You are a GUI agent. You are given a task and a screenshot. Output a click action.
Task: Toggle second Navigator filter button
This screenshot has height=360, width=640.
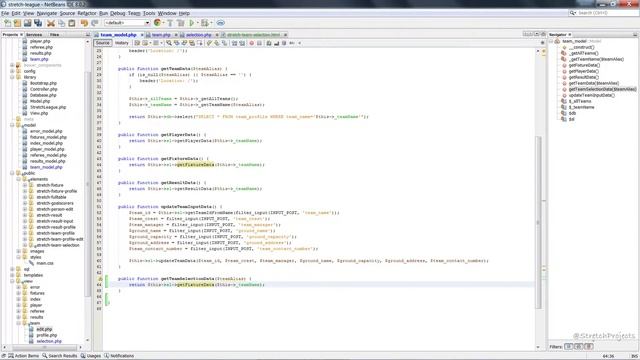pos(578,347)
